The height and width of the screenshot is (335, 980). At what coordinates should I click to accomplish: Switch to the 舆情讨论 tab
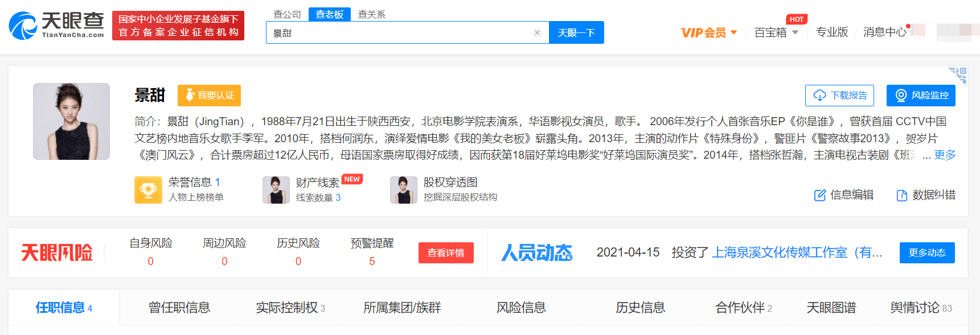[x=921, y=308]
